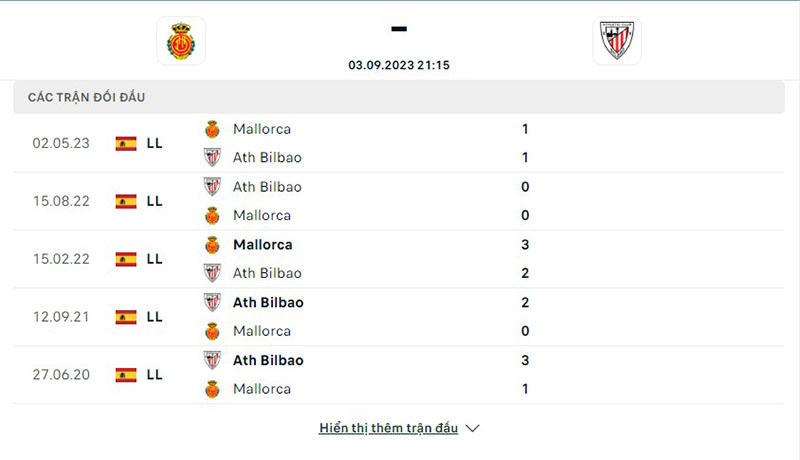The image size is (800, 460).
Task: Click Mallorca crest in the 15.02.22 match
Action: tap(212, 245)
